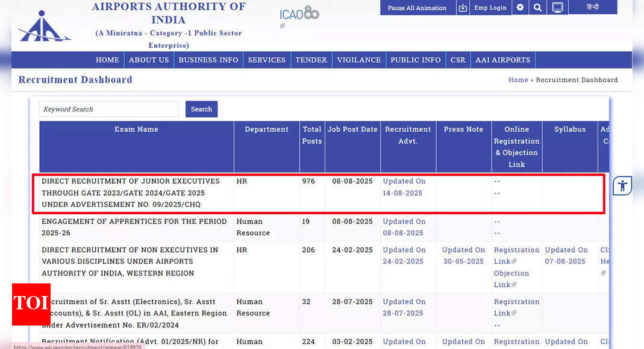
Task: Open press note Updated On 30-05-2025
Action: coord(463,256)
